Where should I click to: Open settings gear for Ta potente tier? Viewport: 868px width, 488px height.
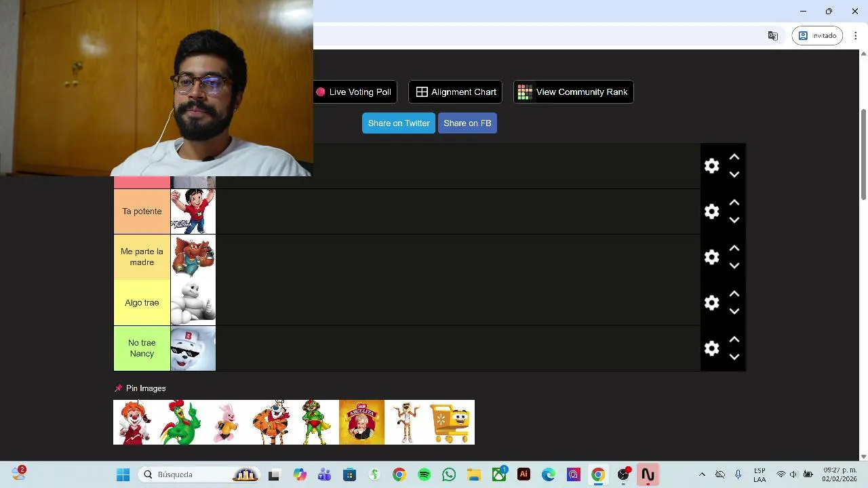(711, 211)
